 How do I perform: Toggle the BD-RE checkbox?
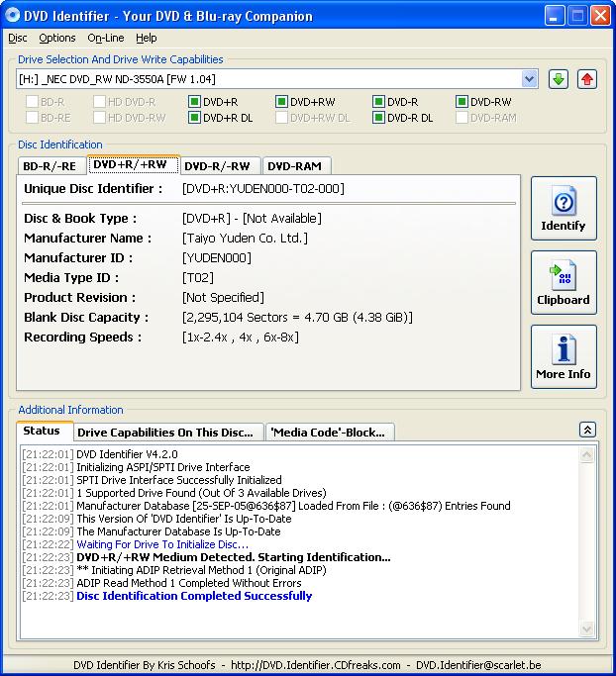pos(32,117)
